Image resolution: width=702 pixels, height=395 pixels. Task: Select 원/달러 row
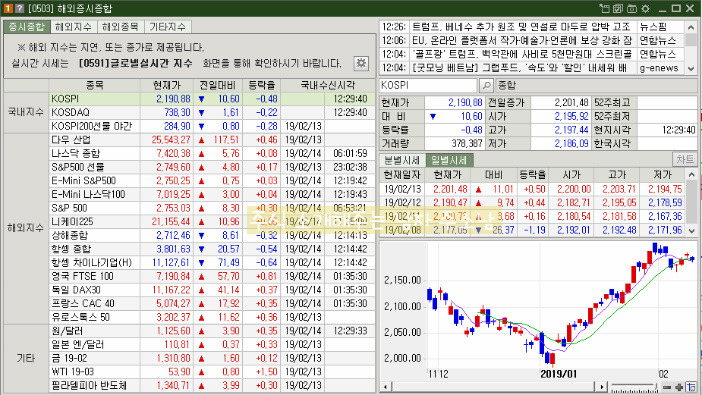click(212, 331)
